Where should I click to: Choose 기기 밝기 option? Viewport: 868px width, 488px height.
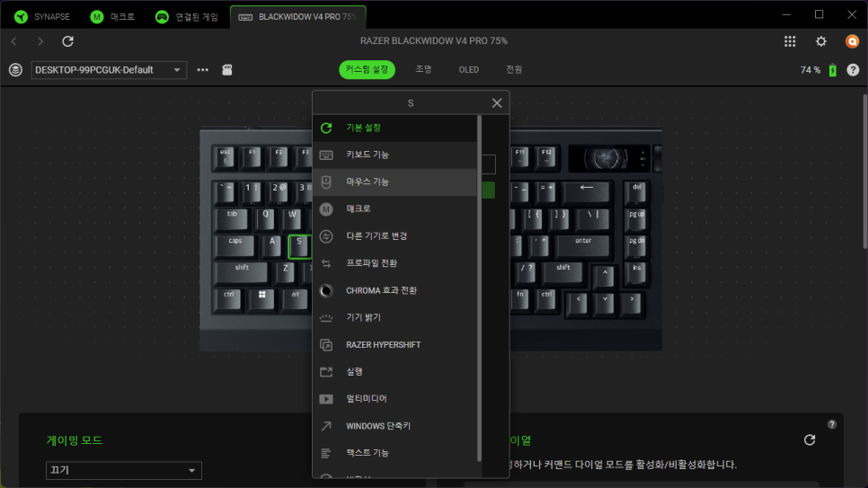(x=394, y=318)
